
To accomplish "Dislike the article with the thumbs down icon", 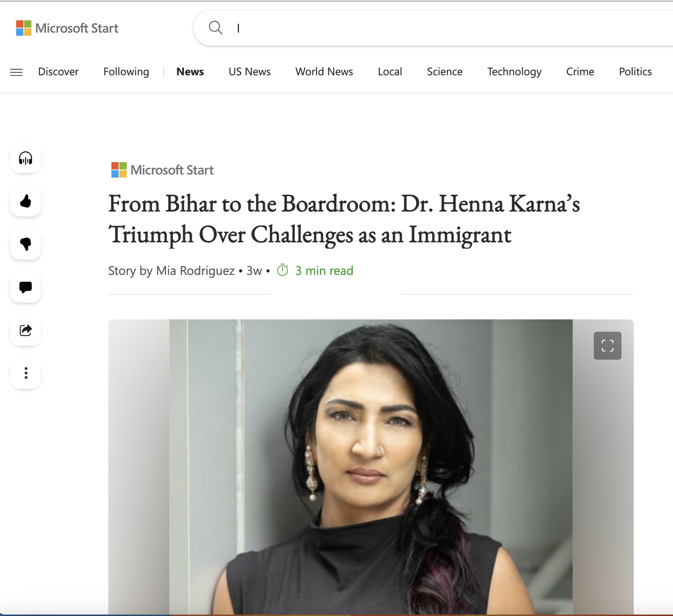I will point(26,244).
